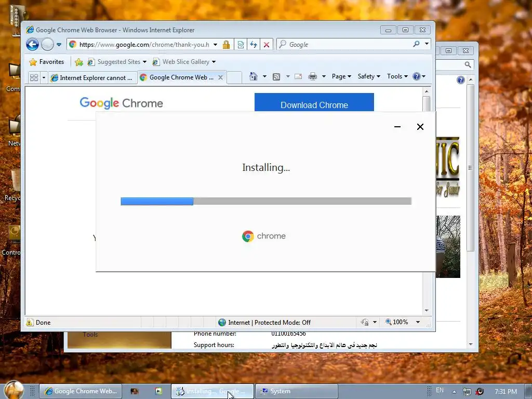The width and height of the screenshot is (532, 399).
Task: Click the Windows Start orb
Action: tap(14, 390)
